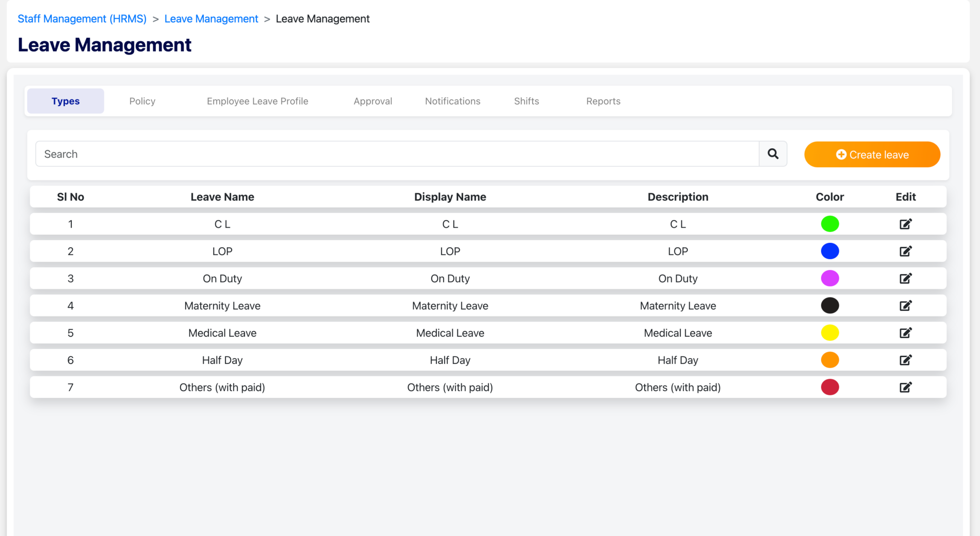Image resolution: width=980 pixels, height=536 pixels.
Task: Select the orange swatch for Half Day
Action: (830, 360)
